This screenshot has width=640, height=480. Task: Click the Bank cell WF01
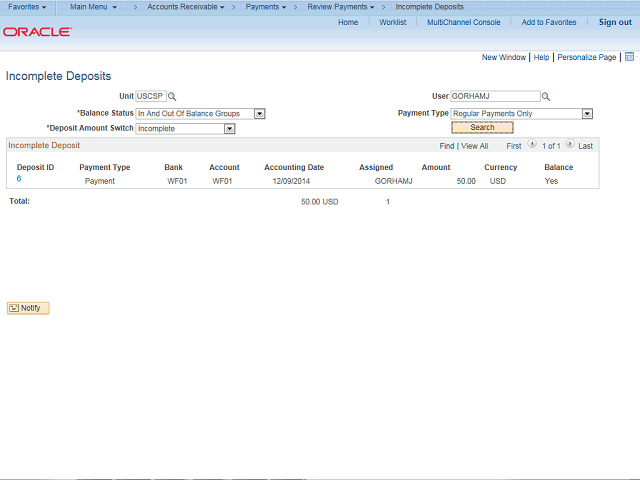(177, 181)
